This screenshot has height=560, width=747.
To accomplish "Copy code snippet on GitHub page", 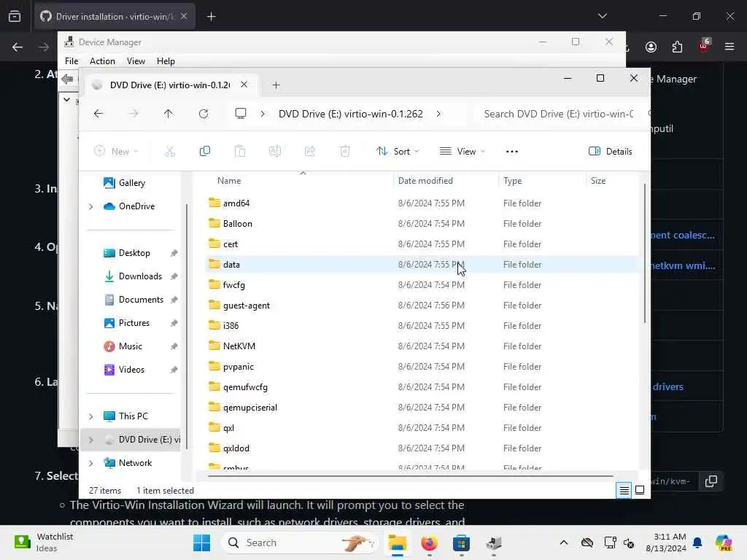I will 711,481.
